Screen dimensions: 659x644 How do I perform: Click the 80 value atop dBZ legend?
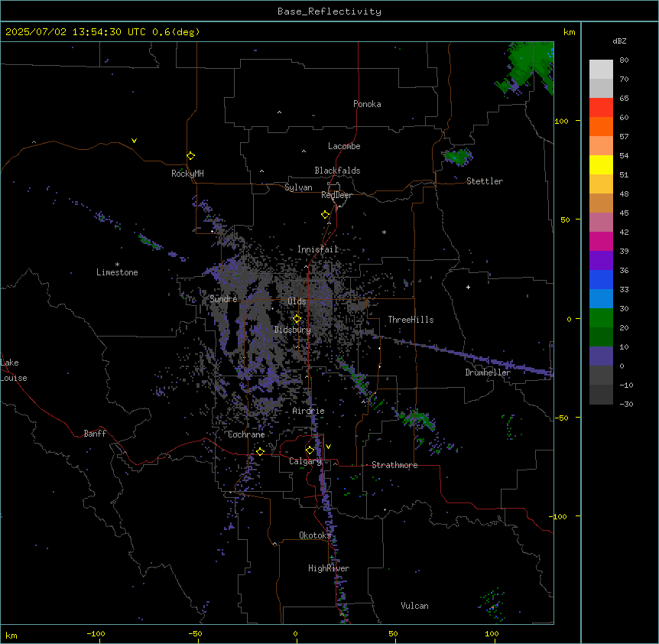(x=624, y=60)
